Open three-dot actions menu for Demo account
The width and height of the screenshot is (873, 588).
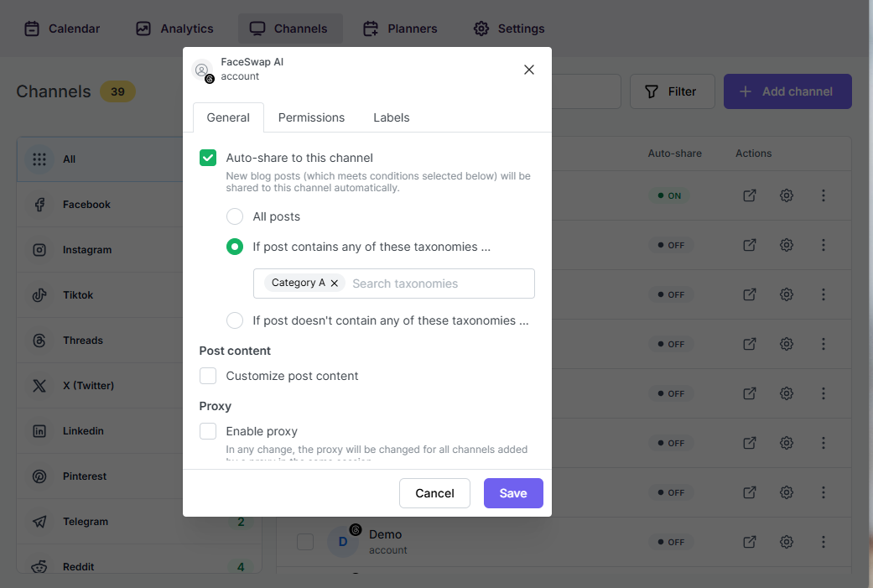[823, 542]
